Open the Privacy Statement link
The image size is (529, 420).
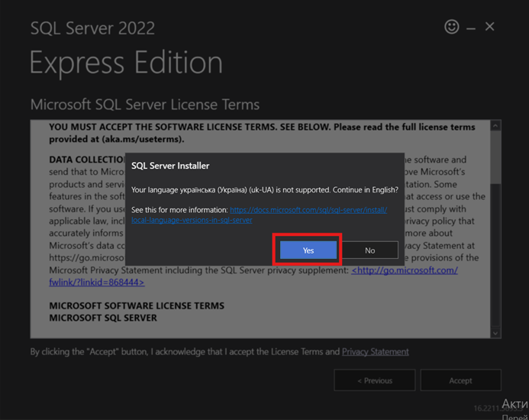pos(375,352)
